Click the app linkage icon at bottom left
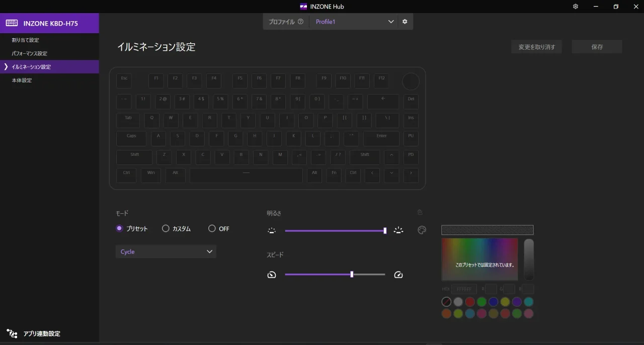Image resolution: width=644 pixels, height=345 pixels. click(12, 333)
